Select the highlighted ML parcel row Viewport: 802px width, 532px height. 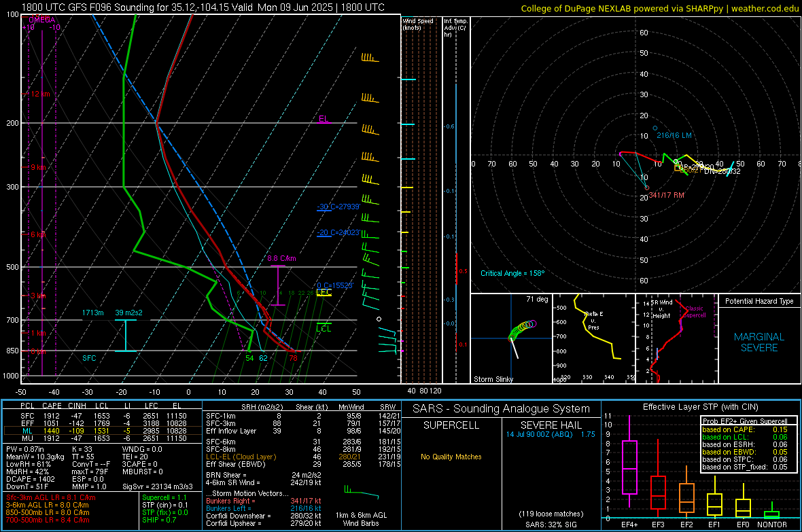[103, 431]
